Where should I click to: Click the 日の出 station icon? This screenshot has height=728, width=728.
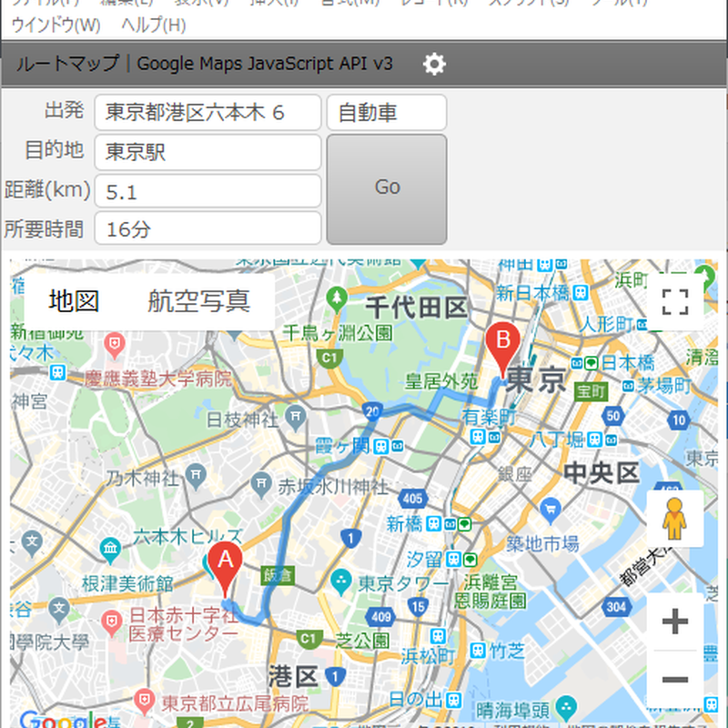pos(453,699)
